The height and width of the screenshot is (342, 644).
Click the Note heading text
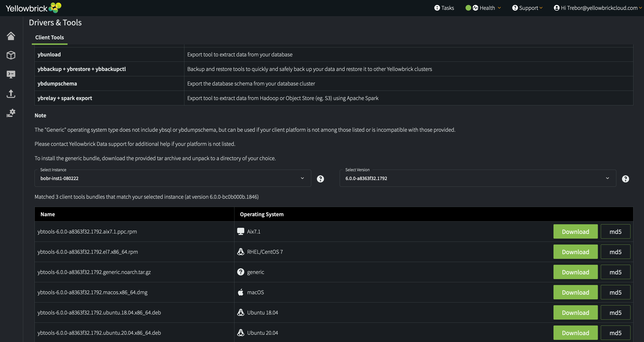pos(40,115)
